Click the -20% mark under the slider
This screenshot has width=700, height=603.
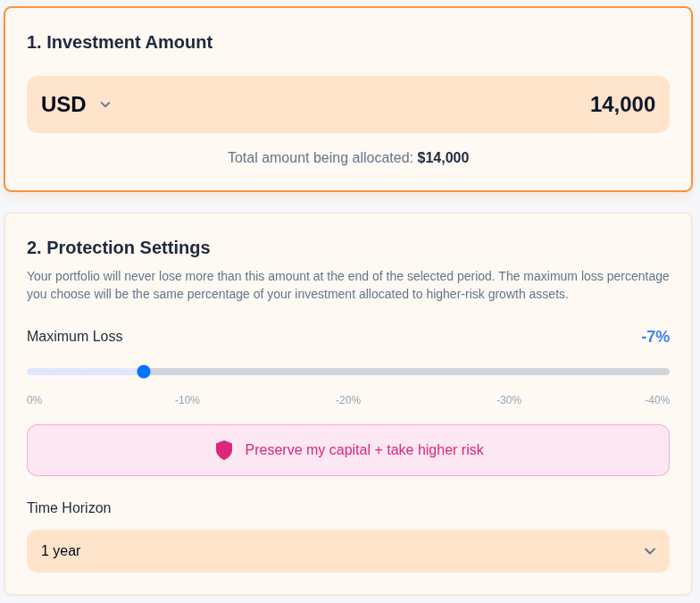tap(348, 400)
